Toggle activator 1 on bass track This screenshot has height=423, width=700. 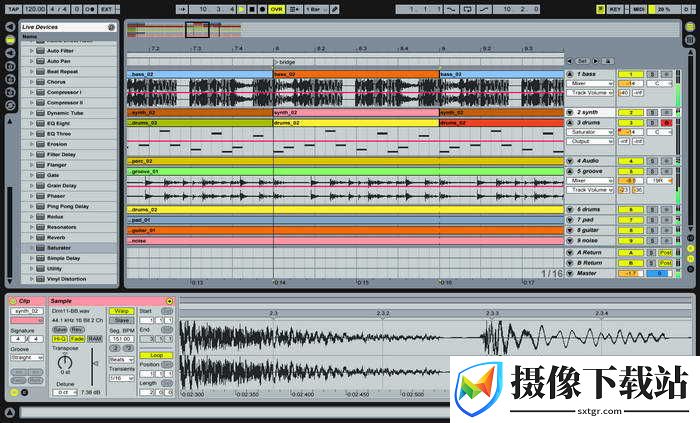pos(631,75)
